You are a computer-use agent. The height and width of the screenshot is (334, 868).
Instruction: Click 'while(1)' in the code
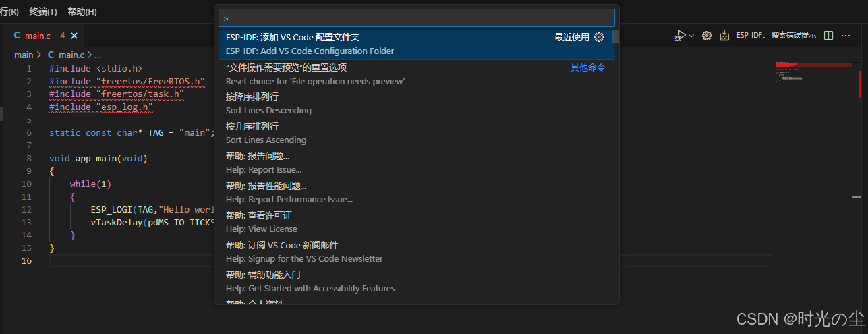click(90, 184)
